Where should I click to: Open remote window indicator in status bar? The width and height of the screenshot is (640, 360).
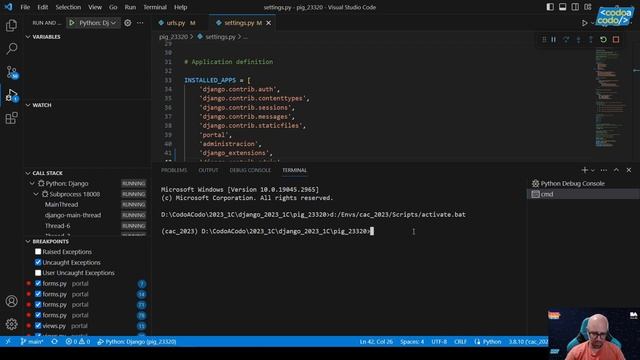pyautogui.click(x=8, y=341)
